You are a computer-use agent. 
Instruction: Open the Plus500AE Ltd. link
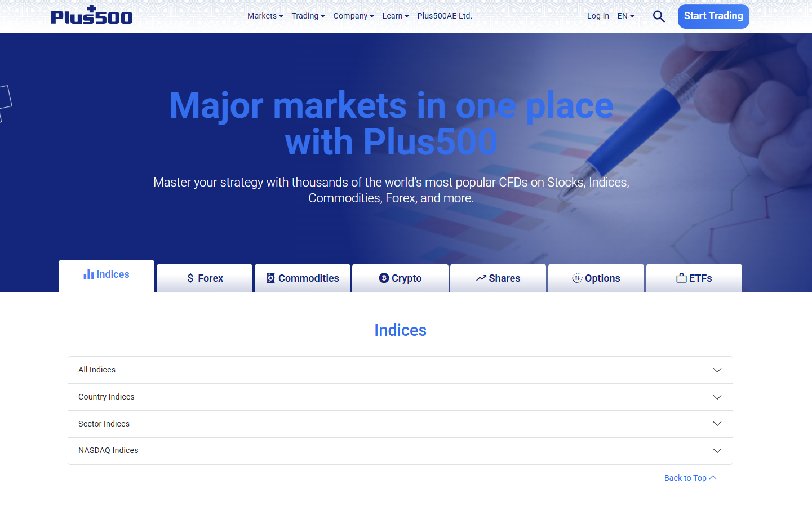click(445, 16)
